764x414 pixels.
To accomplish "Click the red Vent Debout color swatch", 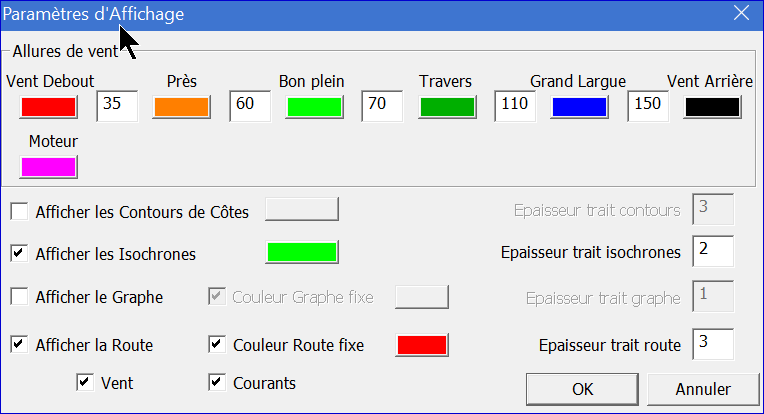I will click(49, 107).
